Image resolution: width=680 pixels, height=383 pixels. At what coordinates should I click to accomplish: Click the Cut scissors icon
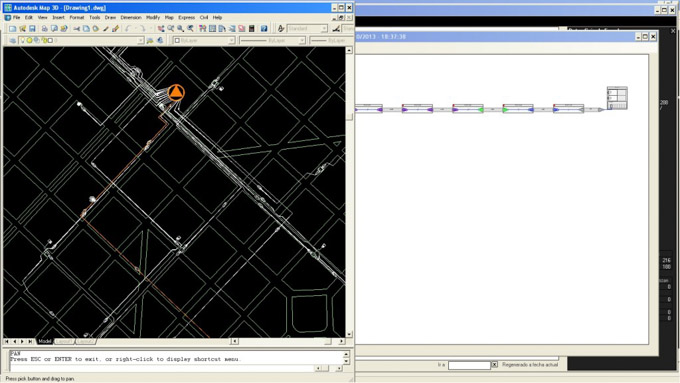pyautogui.click(x=77, y=29)
